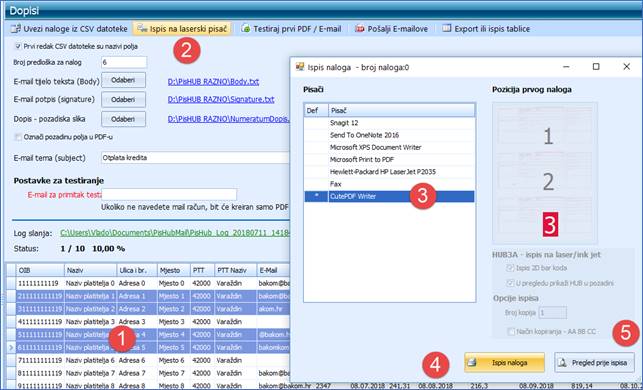Click the OIB column header

pos(40,270)
